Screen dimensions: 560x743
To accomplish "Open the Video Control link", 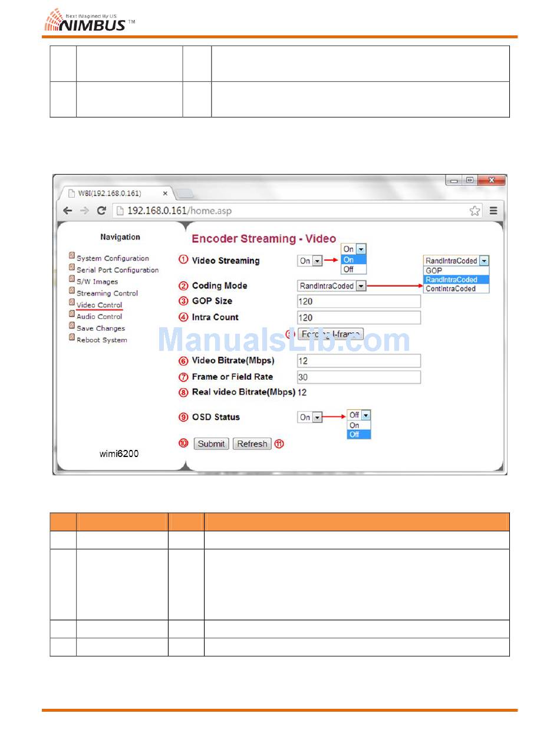I will [x=99, y=305].
